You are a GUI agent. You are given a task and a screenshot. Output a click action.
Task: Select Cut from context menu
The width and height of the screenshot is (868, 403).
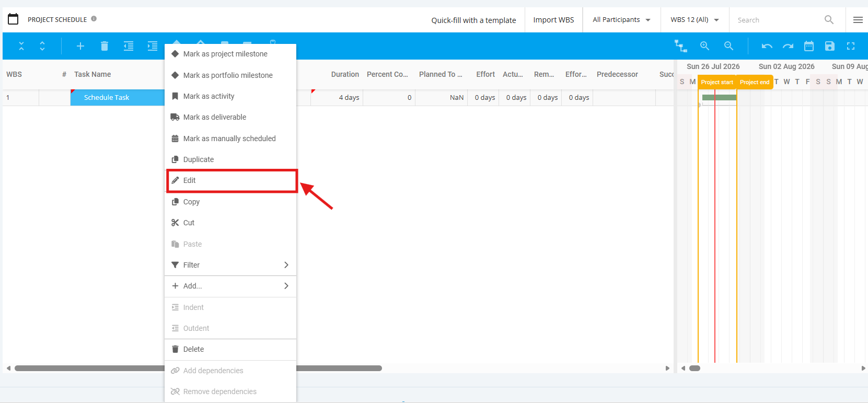[x=230, y=223]
